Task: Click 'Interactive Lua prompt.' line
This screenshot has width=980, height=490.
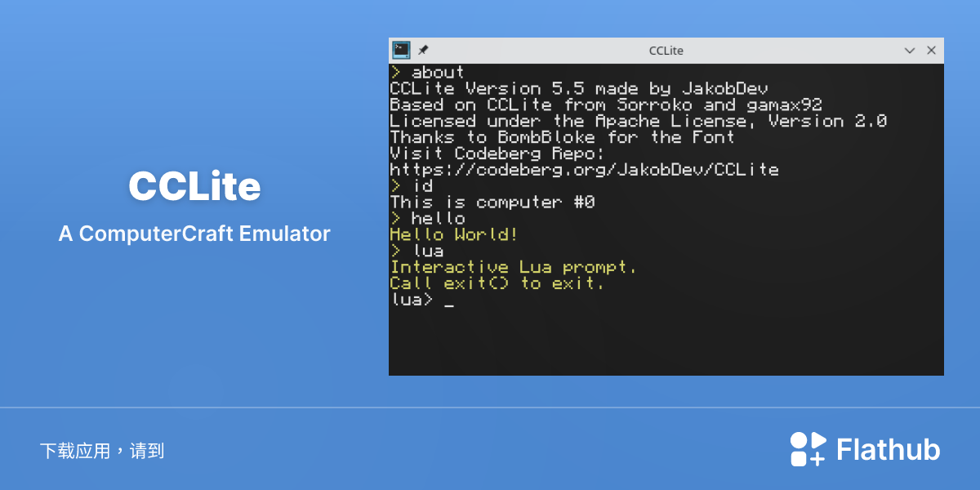Action: click(514, 268)
